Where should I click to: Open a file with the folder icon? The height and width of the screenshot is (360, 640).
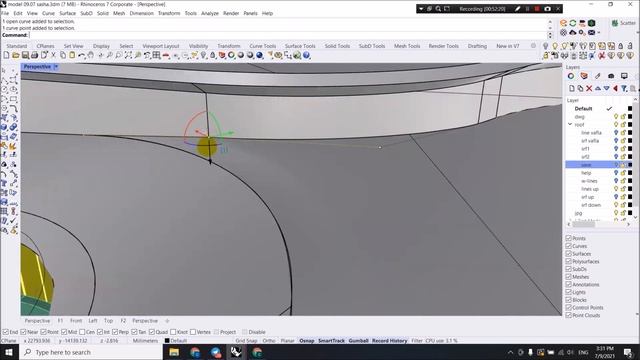tap(16, 55)
